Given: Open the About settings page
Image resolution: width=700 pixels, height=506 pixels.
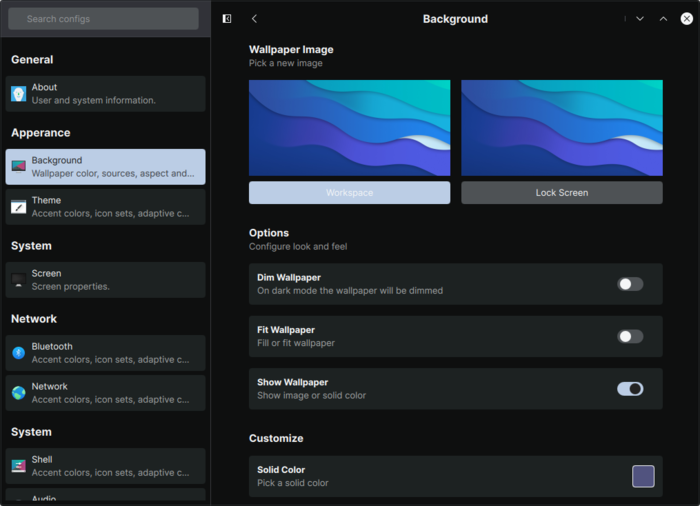Looking at the screenshot, I should [x=105, y=94].
